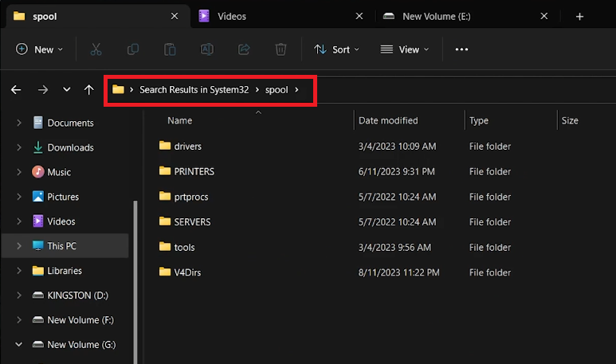Viewport: 616px width, 364px height.
Task: Collapse the New Volume (G:) node
Action: (18, 345)
